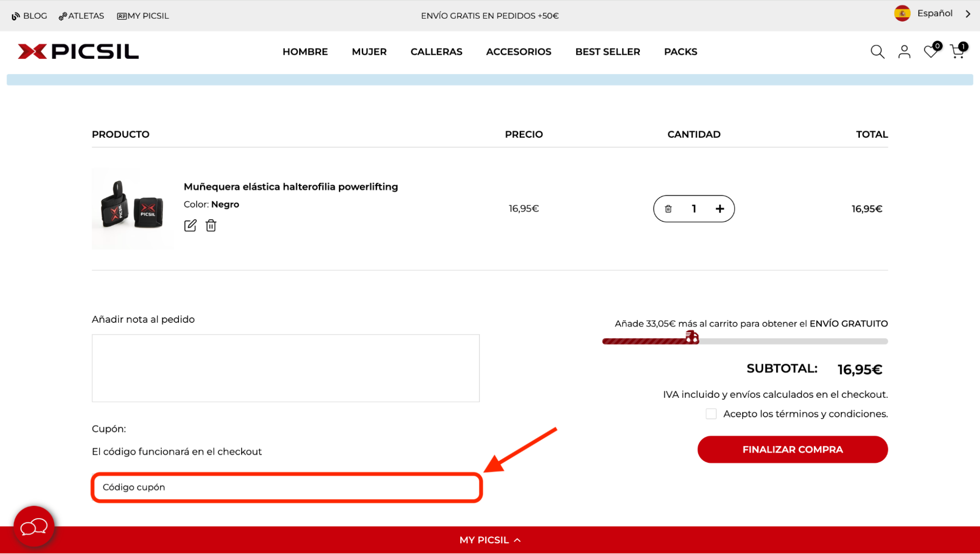Click the order note text area
The height and width of the screenshot is (554, 980).
(285, 368)
